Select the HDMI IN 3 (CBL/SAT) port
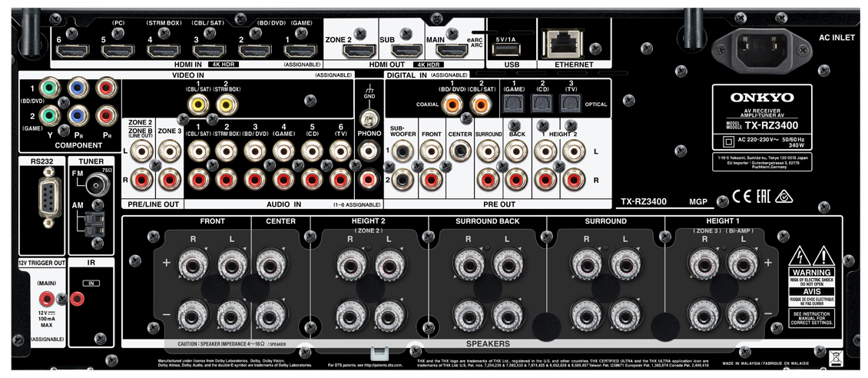Screen dimensions: 868x378 pos(209,51)
